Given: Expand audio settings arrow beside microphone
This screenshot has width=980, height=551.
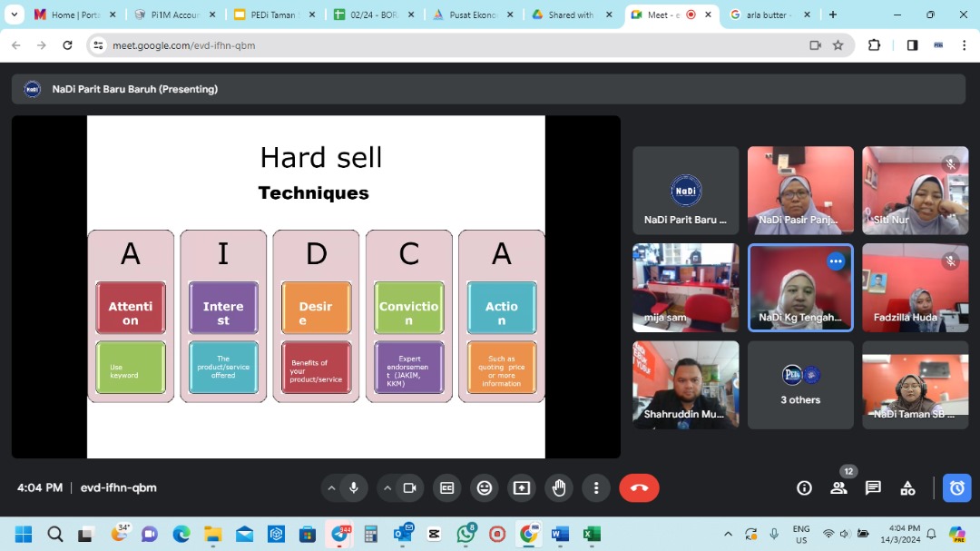Looking at the screenshot, I should (331, 488).
